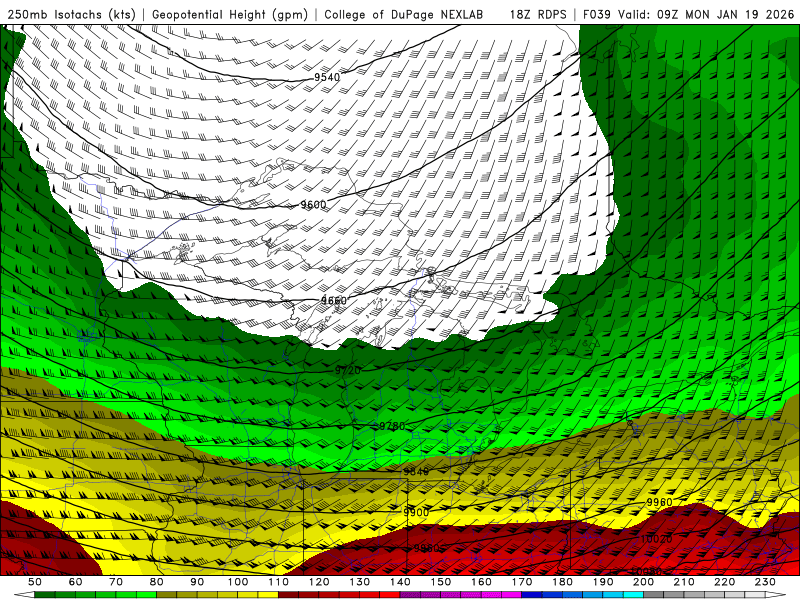
Task: Click the '230' legend value
Action: [765, 582]
